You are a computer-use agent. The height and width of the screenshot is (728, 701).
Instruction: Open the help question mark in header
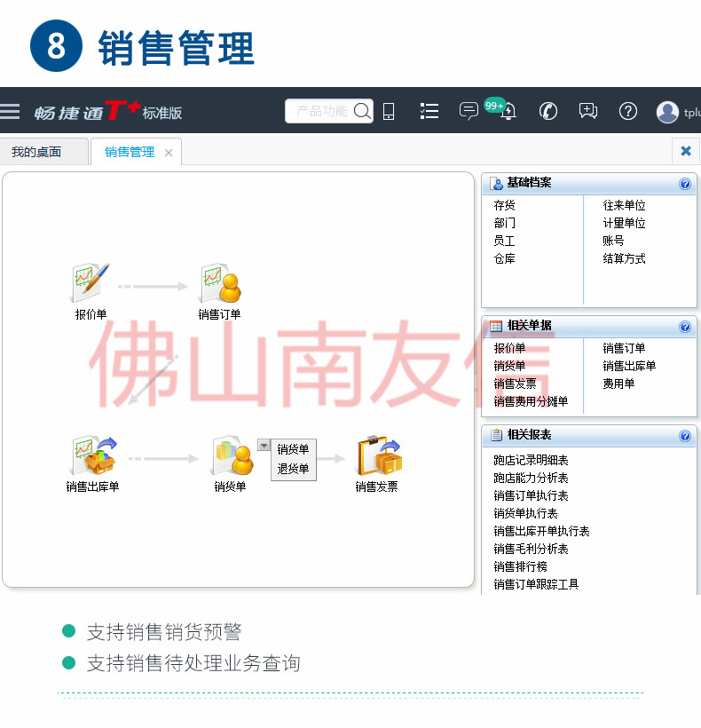click(x=628, y=112)
